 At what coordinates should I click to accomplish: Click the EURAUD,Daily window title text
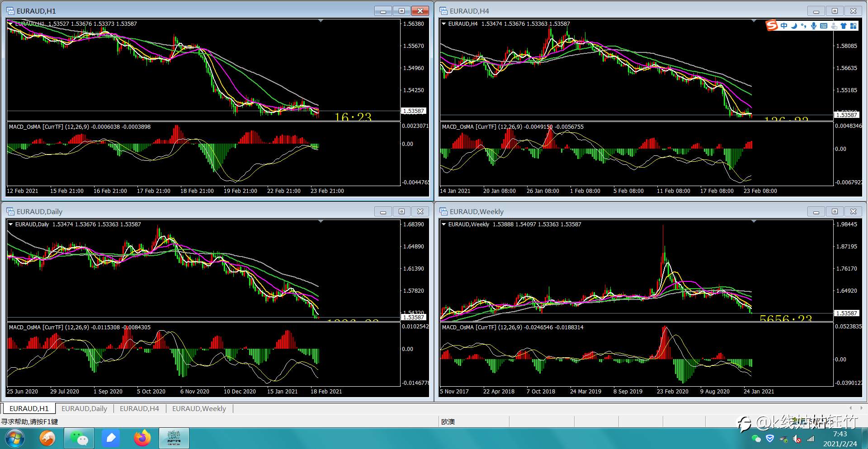point(39,211)
